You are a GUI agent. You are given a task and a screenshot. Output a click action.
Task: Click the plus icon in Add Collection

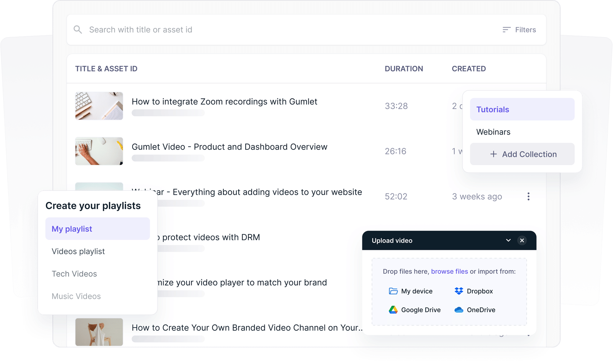pyautogui.click(x=493, y=154)
